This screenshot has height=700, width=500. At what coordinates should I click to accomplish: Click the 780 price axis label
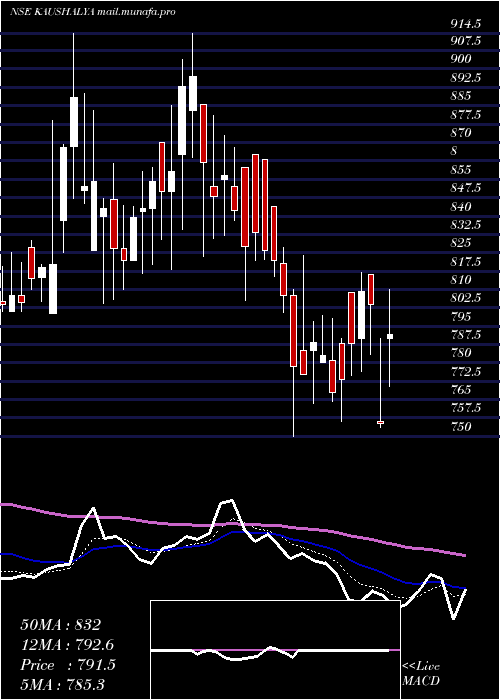(460, 353)
